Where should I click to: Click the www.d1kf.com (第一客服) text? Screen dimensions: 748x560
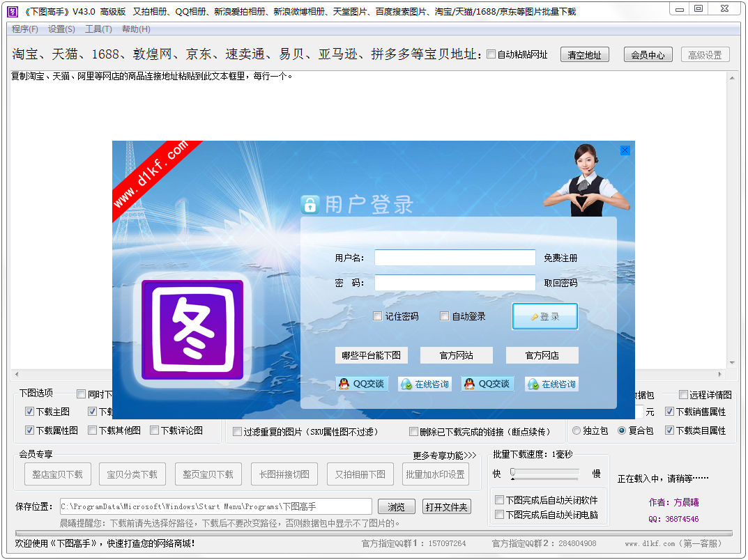(x=673, y=543)
